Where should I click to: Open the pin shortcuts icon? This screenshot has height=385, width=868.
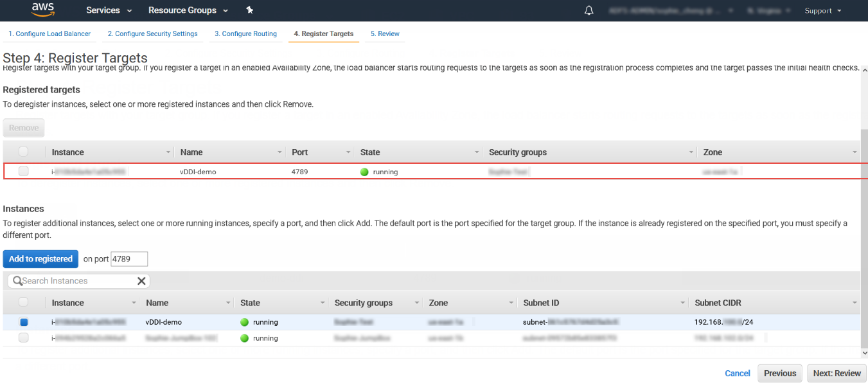250,10
